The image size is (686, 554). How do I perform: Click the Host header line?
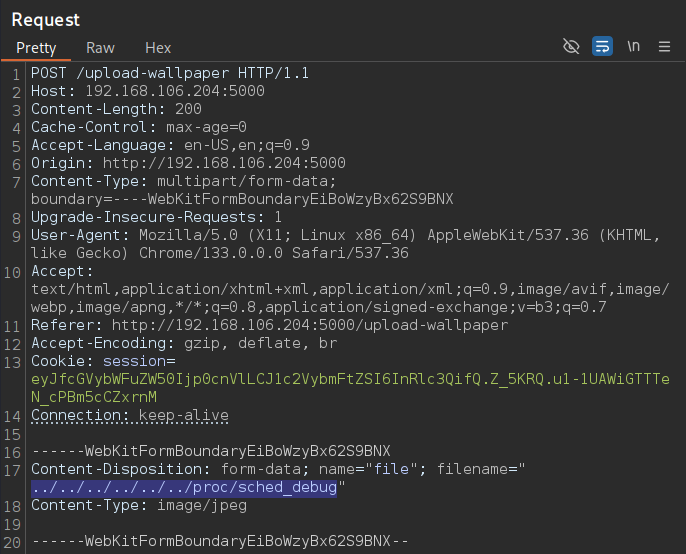(148, 91)
